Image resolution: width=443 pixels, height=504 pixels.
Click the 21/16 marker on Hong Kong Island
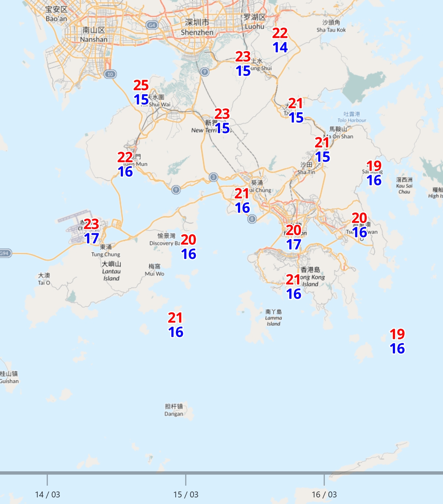click(x=293, y=287)
